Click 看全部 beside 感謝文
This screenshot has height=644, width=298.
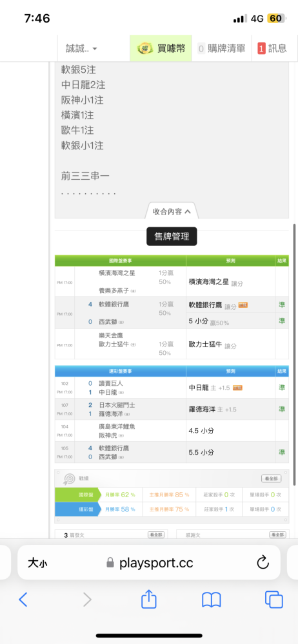277,535
